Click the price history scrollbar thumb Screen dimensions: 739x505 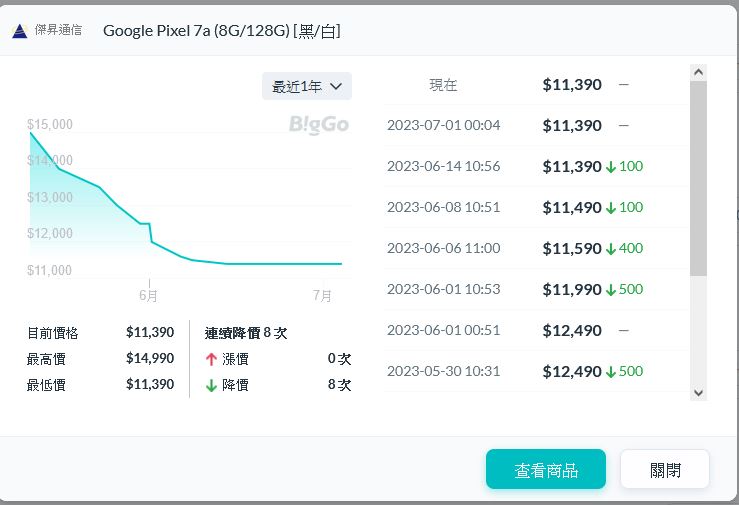click(698, 178)
